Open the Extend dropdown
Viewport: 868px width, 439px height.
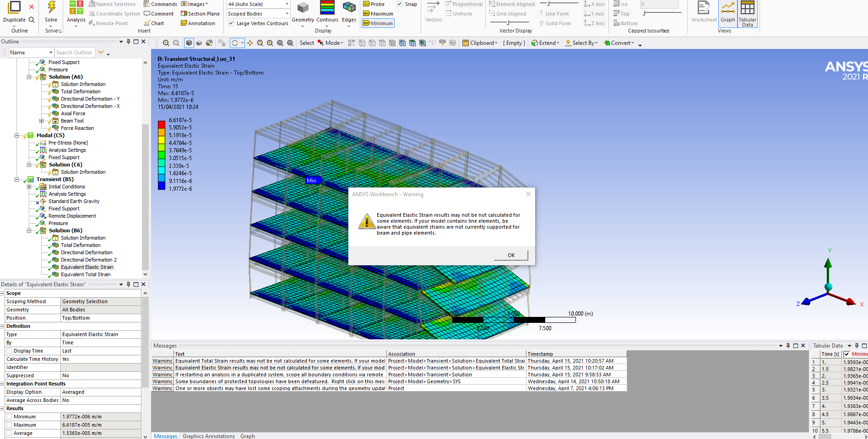pos(545,43)
